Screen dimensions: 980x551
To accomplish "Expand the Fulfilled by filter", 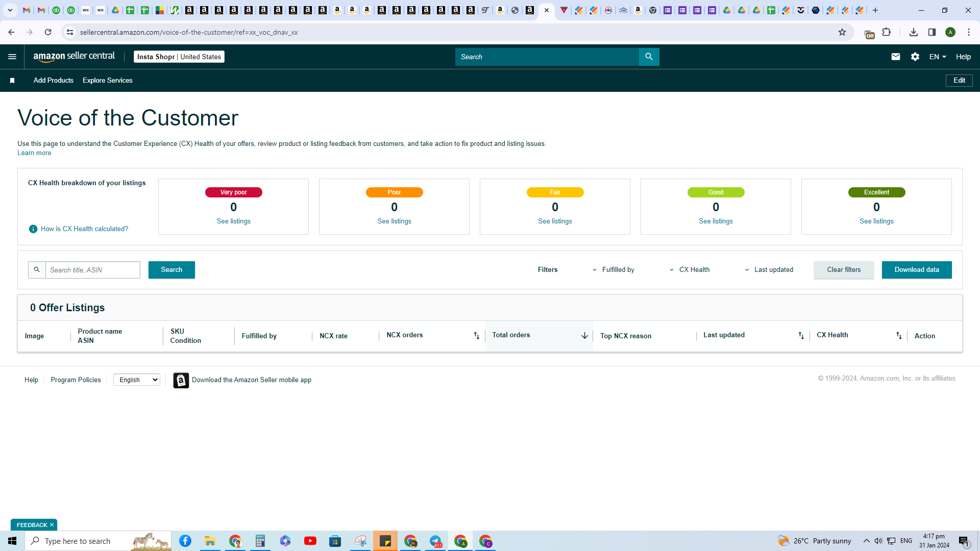I will click(614, 270).
